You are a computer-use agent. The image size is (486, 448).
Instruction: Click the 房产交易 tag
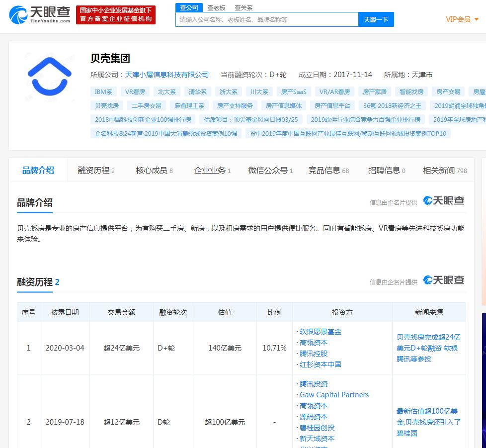point(448,92)
